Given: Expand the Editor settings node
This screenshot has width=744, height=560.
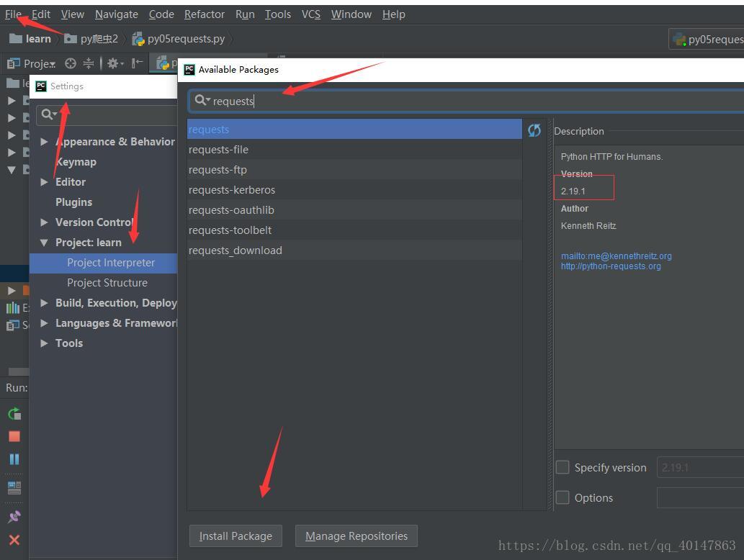Looking at the screenshot, I should [44, 182].
